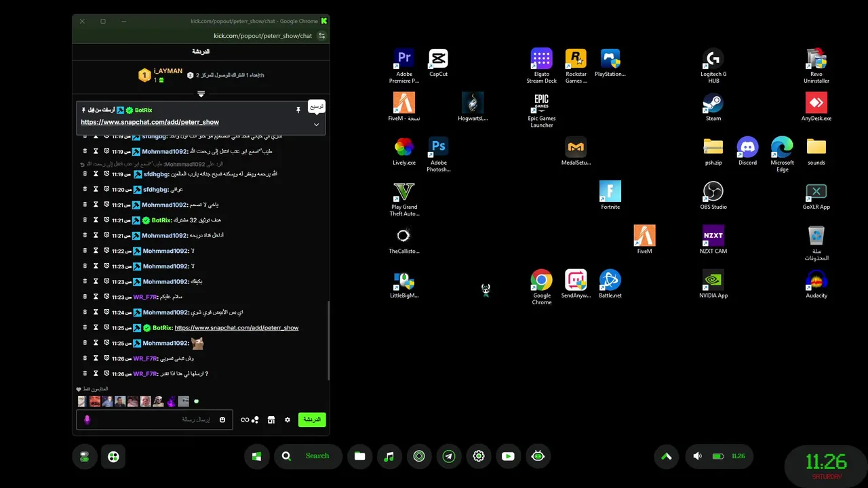Select the Hogwarts Legacy desktop icon
868x488 pixels.
pos(473,106)
